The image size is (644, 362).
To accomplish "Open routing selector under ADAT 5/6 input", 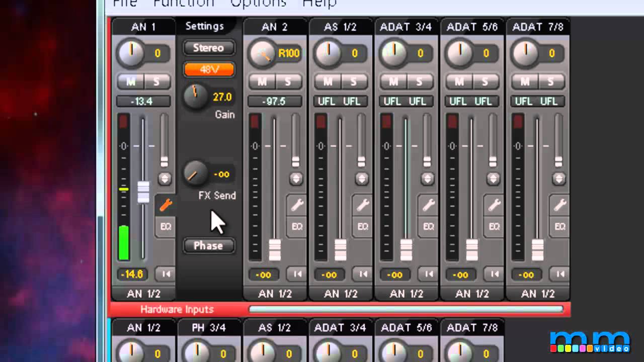I will pos(472,294).
